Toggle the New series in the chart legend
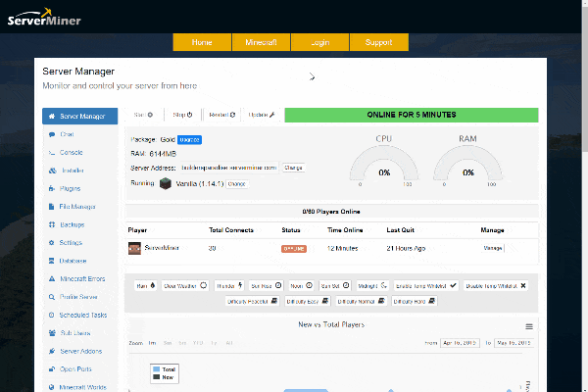The image size is (588, 392). 163,377
